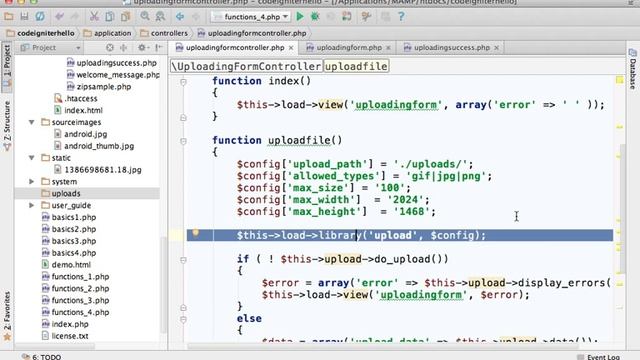This screenshot has width=640, height=360.
Task: Fold the uploadfile() function in gutter
Action: pyautogui.click(x=183, y=141)
